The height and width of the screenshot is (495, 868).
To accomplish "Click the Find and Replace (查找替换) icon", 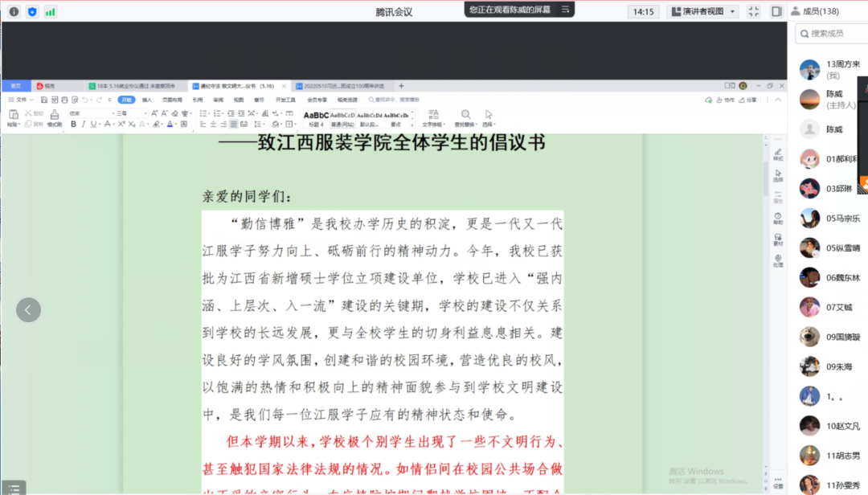I will coord(465,115).
